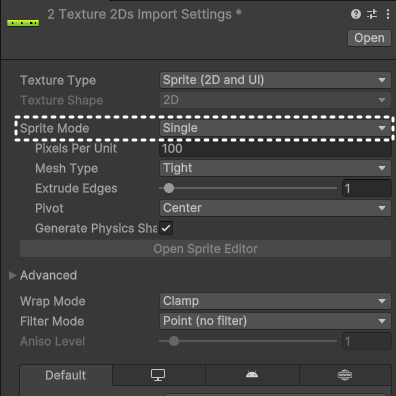
Task: Click the Open Sprite Editor button
Action: click(x=205, y=249)
